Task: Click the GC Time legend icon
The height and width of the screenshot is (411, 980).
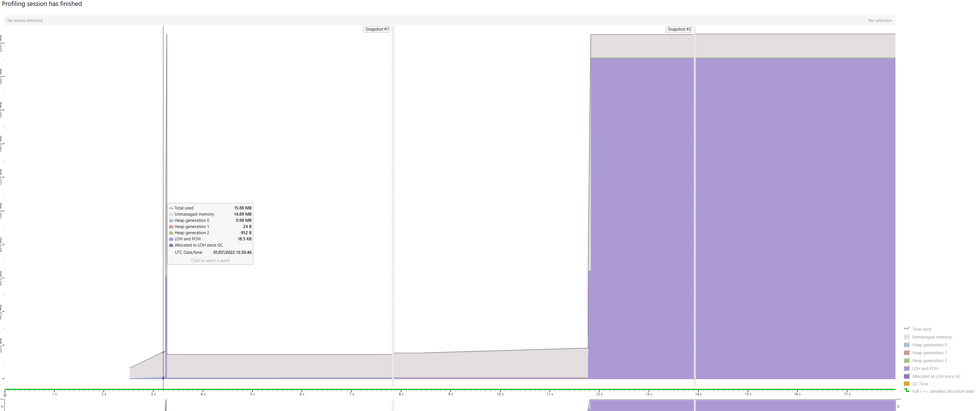Action: click(907, 384)
